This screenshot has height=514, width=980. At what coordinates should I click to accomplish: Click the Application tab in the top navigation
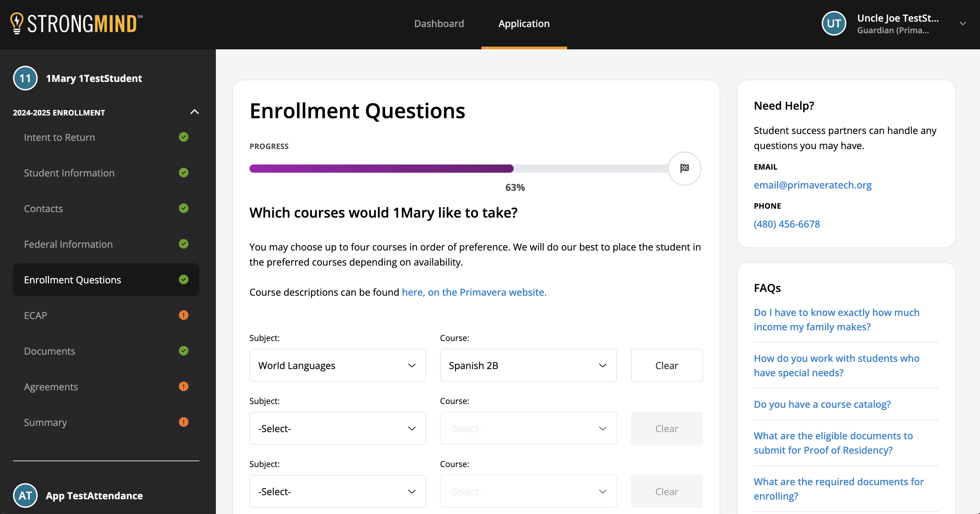(524, 24)
